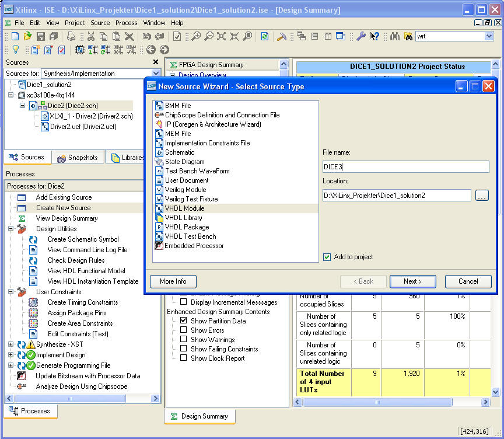The width and height of the screenshot is (504, 439).
Task: Click the Next button in wizard
Action: [x=413, y=281]
